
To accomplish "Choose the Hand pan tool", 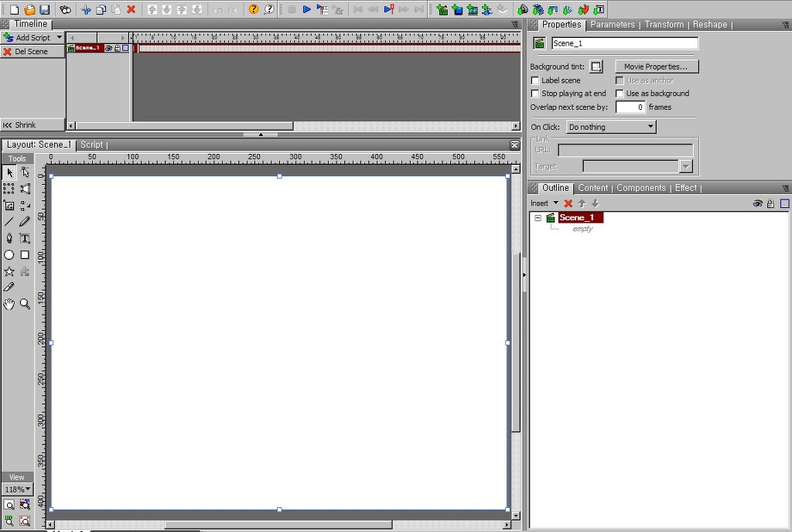I will tap(9, 304).
